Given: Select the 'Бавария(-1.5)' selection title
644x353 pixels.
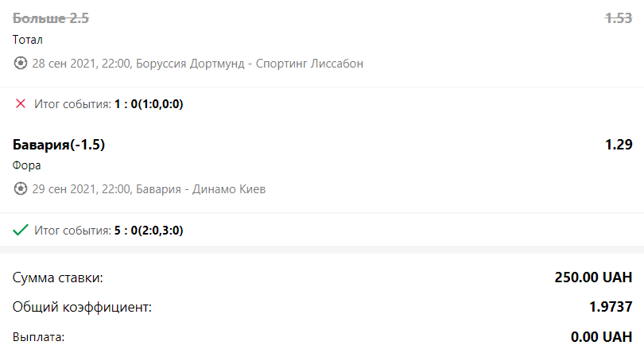Looking at the screenshot, I should click(x=59, y=145).
